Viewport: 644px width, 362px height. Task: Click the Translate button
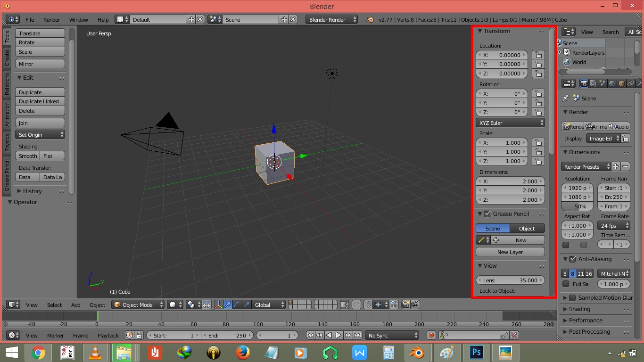click(x=40, y=33)
